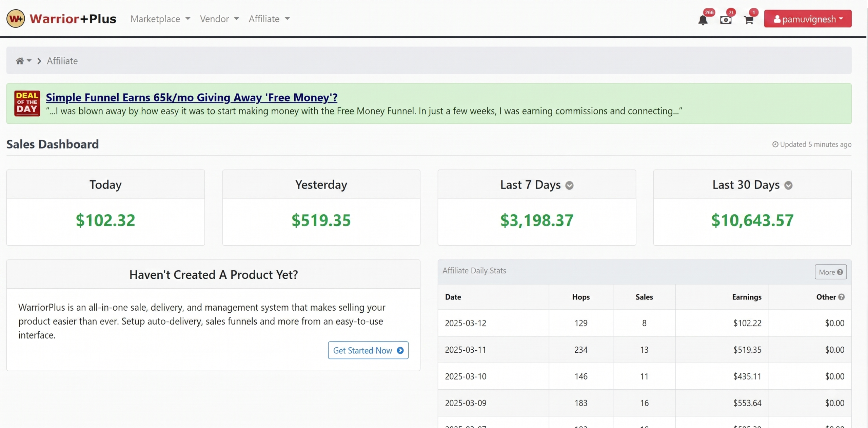Click the Haven't Created A Product Yet heading
868x428 pixels.
tap(214, 274)
